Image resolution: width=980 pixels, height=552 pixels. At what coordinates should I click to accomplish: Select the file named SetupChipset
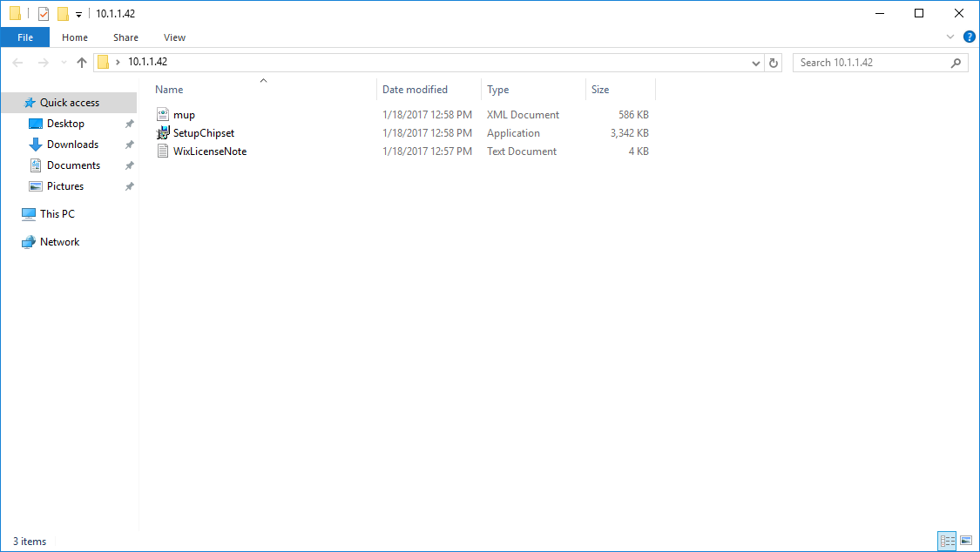click(x=204, y=133)
